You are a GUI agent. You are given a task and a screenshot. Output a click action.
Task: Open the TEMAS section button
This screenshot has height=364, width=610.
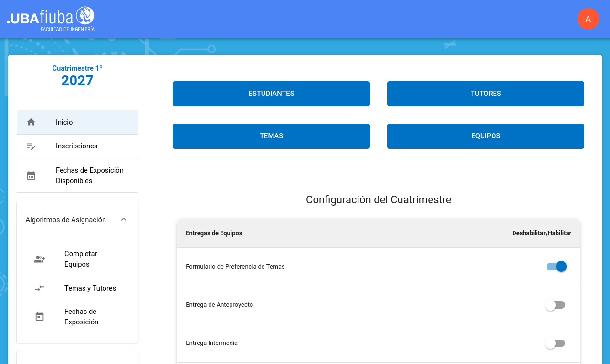271,136
